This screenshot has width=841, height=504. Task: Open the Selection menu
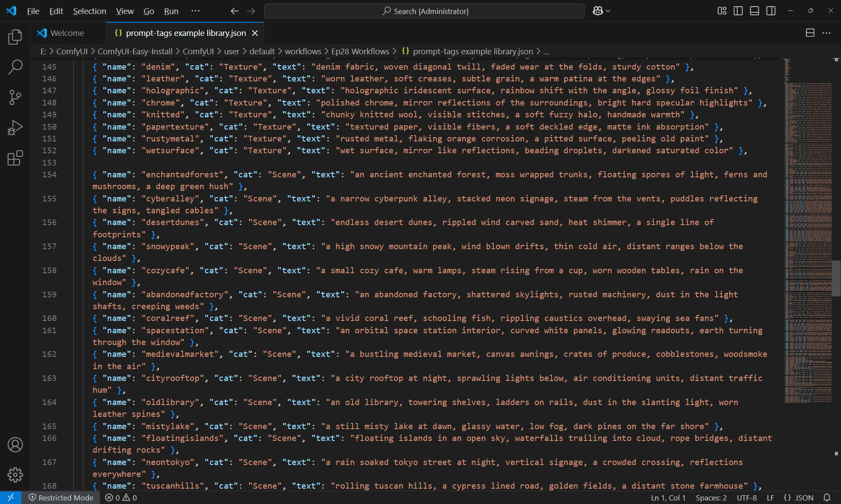pos(89,11)
